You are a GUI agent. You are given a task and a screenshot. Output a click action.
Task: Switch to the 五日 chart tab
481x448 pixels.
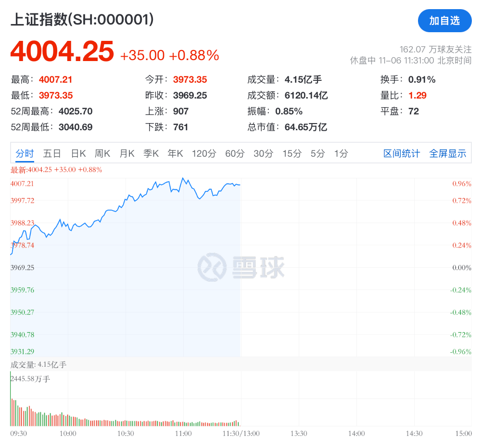click(x=51, y=153)
